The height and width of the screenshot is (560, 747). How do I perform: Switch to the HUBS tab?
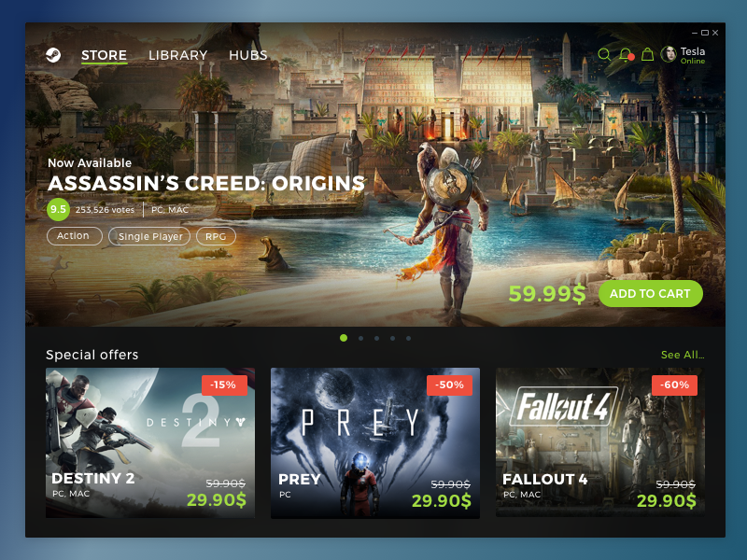pos(247,55)
